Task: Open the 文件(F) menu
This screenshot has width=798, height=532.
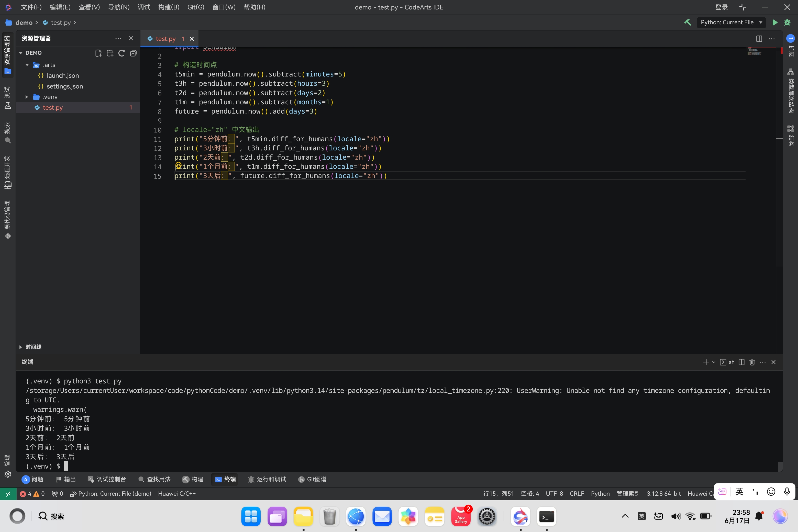Action: (x=31, y=7)
